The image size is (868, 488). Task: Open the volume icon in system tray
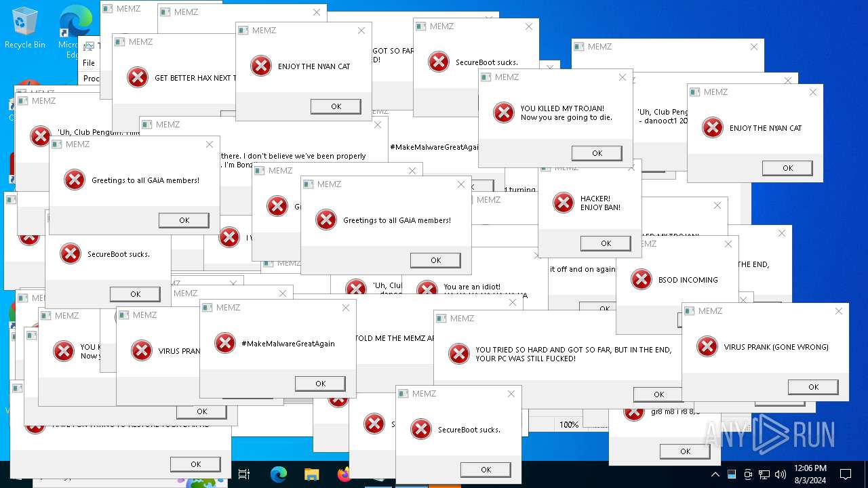tap(781, 474)
